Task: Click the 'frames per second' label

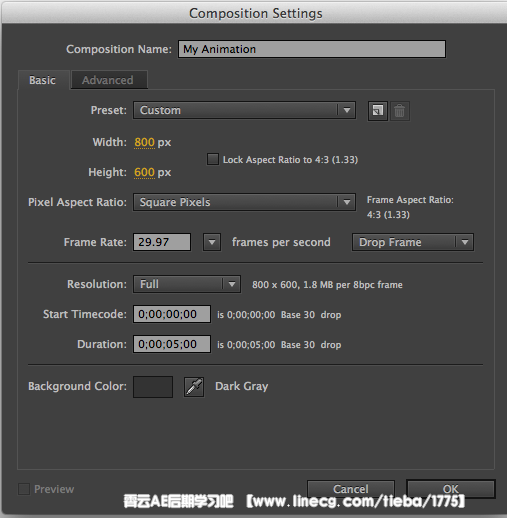Action: pos(281,242)
